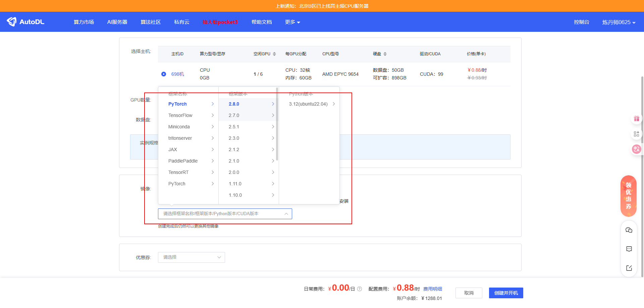Click the AMD EPYC 9654 CPU text

click(340, 74)
